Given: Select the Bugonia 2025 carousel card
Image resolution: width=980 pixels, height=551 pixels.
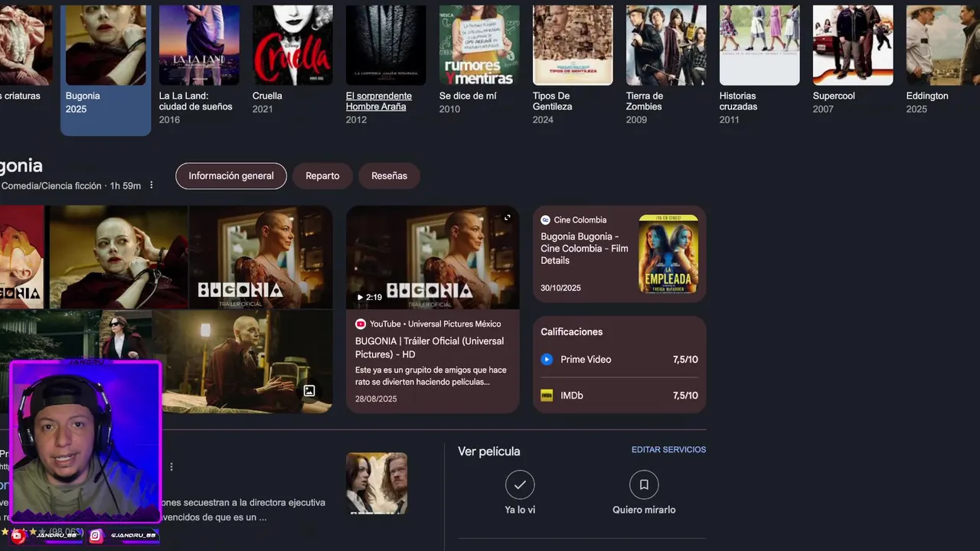Looking at the screenshot, I should pyautogui.click(x=106, y=69).
